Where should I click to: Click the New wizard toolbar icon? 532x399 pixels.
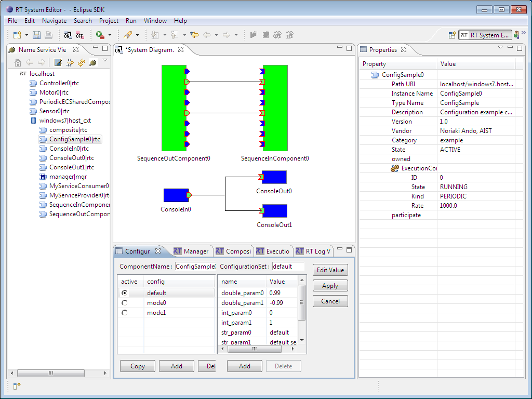pos(17,35)
